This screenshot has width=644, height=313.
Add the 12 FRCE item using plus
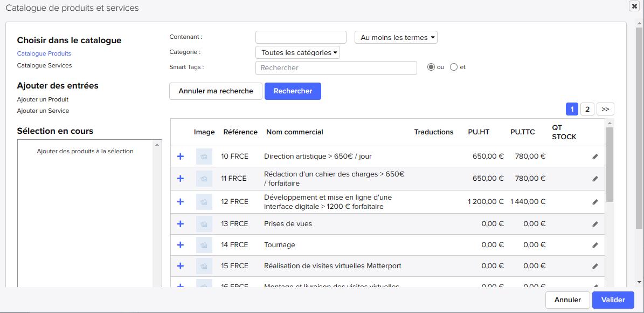(181, 202)
